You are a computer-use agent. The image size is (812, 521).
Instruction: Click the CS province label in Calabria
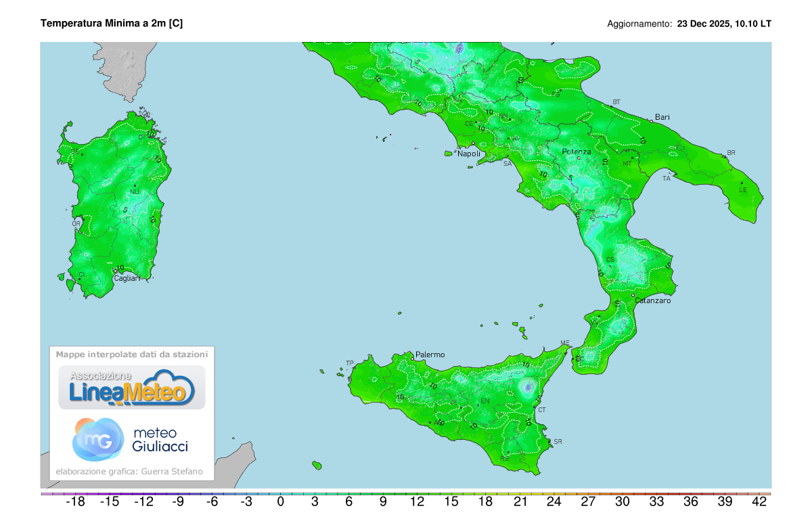click(610, 260)
